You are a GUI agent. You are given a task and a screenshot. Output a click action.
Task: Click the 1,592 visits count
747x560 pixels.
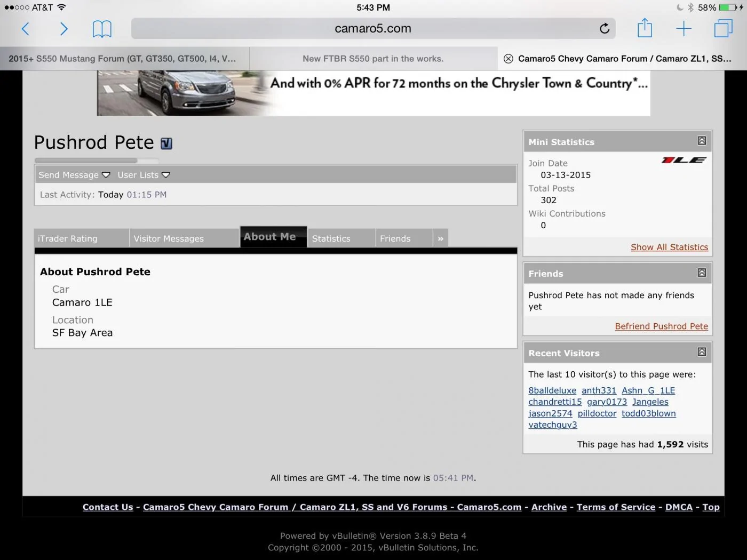pyautogui.click(x=670, y=444)
